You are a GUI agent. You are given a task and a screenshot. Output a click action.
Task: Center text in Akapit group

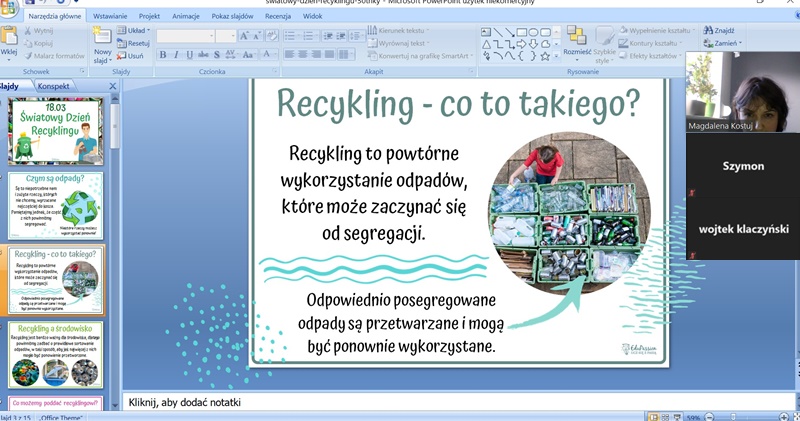click(x=303, y=54)
